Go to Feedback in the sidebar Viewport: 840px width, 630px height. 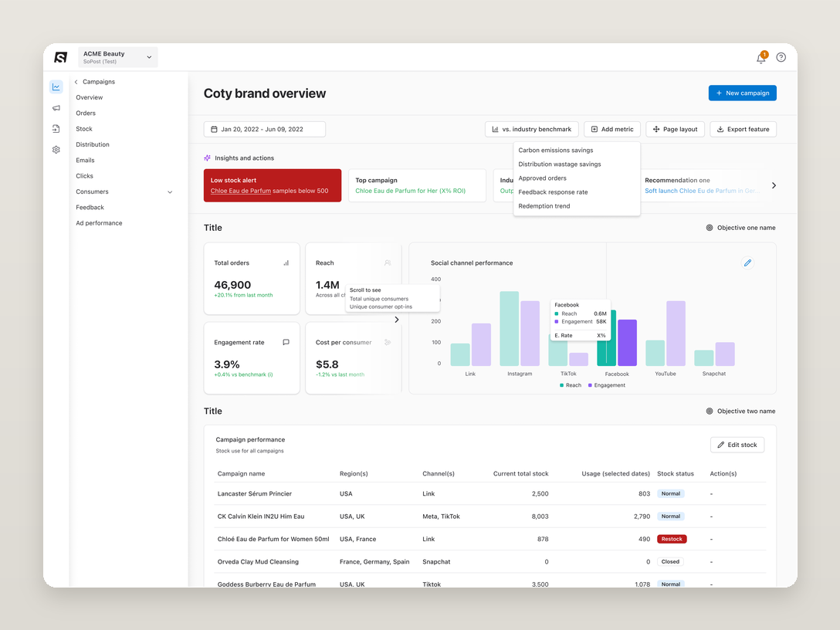(x=90, y=208)
